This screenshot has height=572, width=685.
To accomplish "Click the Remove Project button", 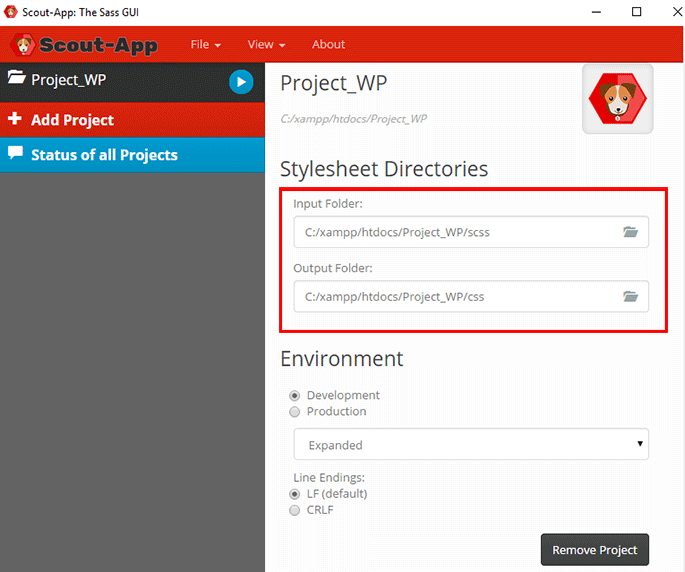I will click(x=595, y=550).
